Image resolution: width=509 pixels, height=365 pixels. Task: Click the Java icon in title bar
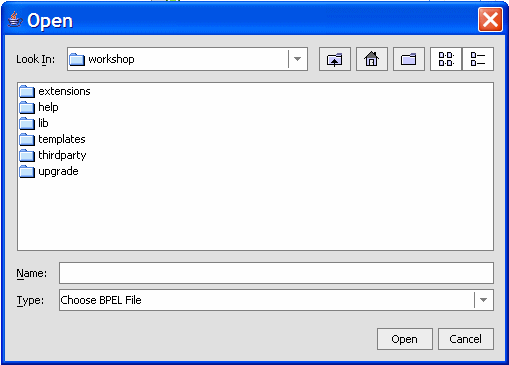[15, 20]
